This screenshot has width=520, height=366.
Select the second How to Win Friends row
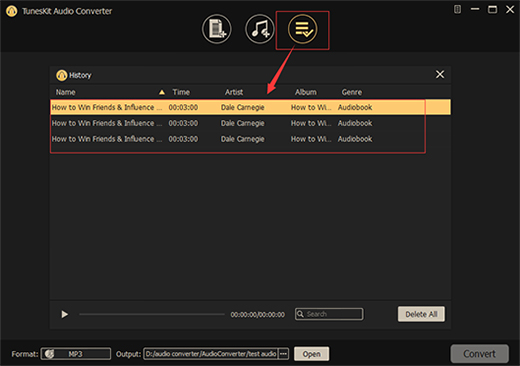(250, 123)
